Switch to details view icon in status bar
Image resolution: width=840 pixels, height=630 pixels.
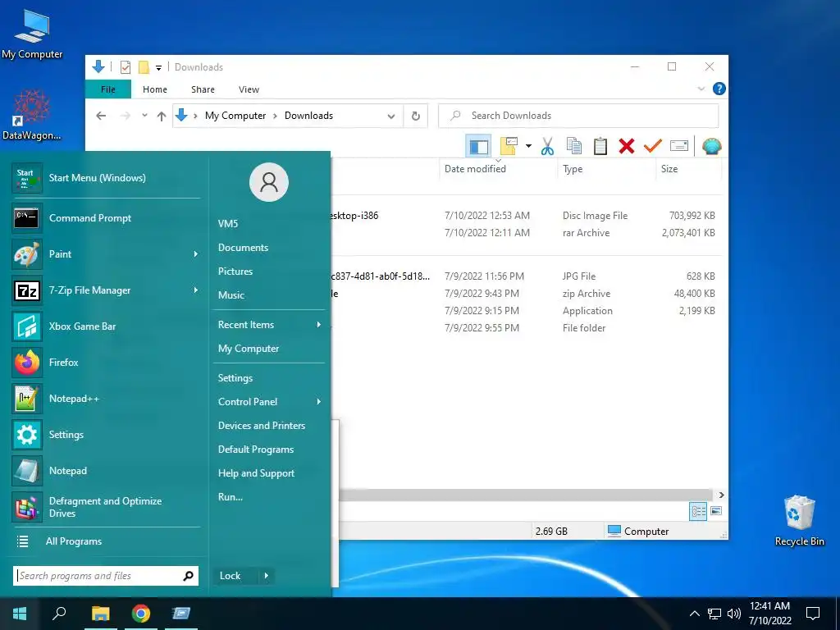pyautogui.click(x=698, y=511)
